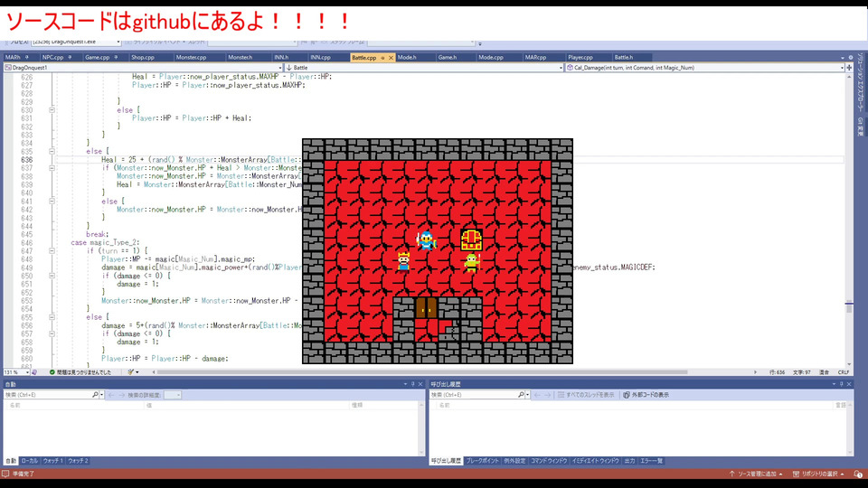Collapse the else block at line 641

pyautogui.click(x=52, y=201)
